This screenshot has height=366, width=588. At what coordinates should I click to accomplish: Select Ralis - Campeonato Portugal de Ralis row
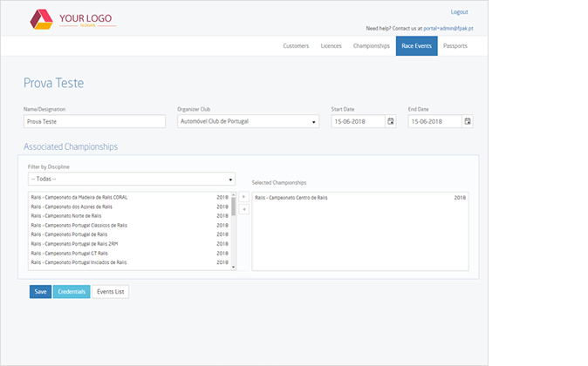129,234
